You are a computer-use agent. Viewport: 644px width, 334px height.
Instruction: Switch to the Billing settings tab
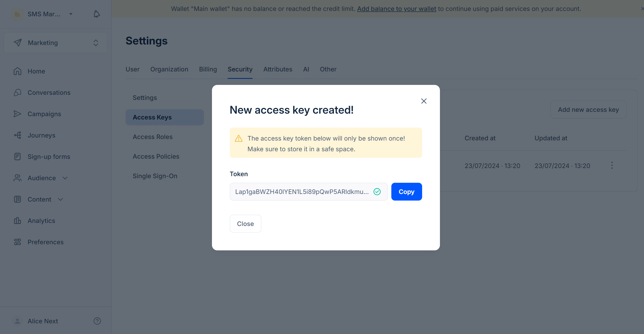coord(207,69)
